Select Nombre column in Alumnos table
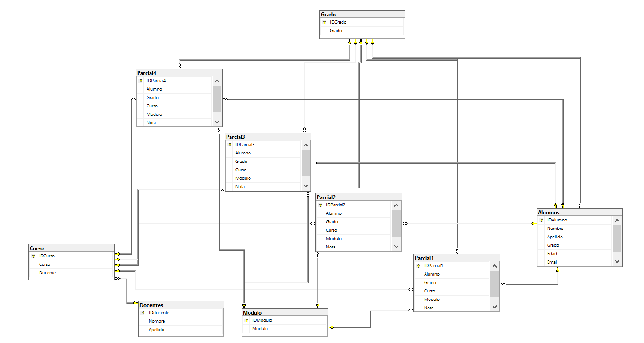This screenshot has width=644, height=343. click(x=575, y=229)
